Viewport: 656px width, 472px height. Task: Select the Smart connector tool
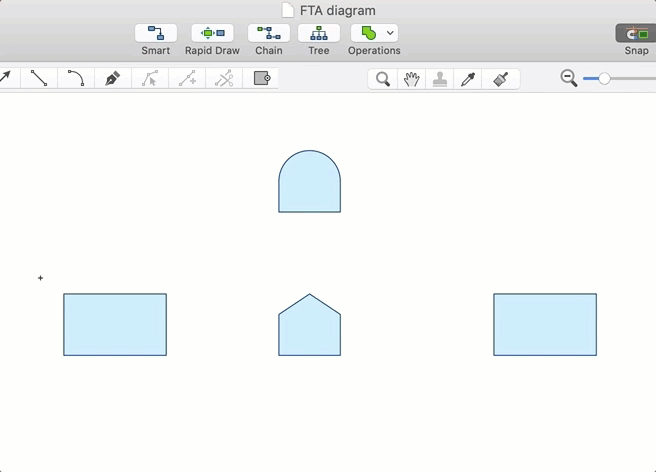click(156, 33)
